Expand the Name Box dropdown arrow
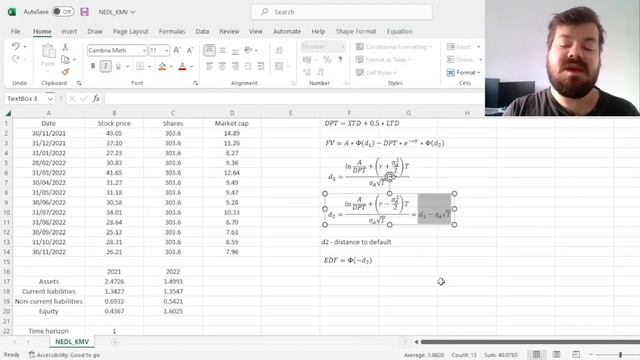 [x=50, y=98]
